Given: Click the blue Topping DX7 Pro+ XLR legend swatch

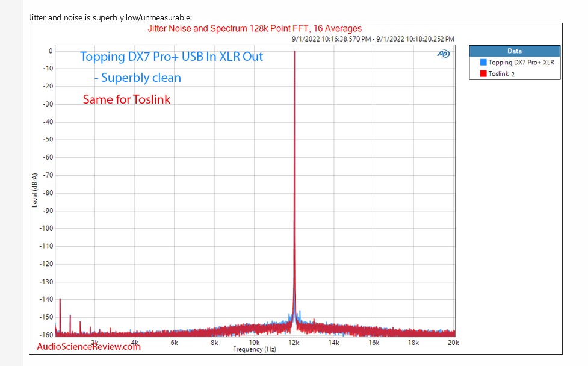Looking at the screenshot, I should (x=483, y=62).
